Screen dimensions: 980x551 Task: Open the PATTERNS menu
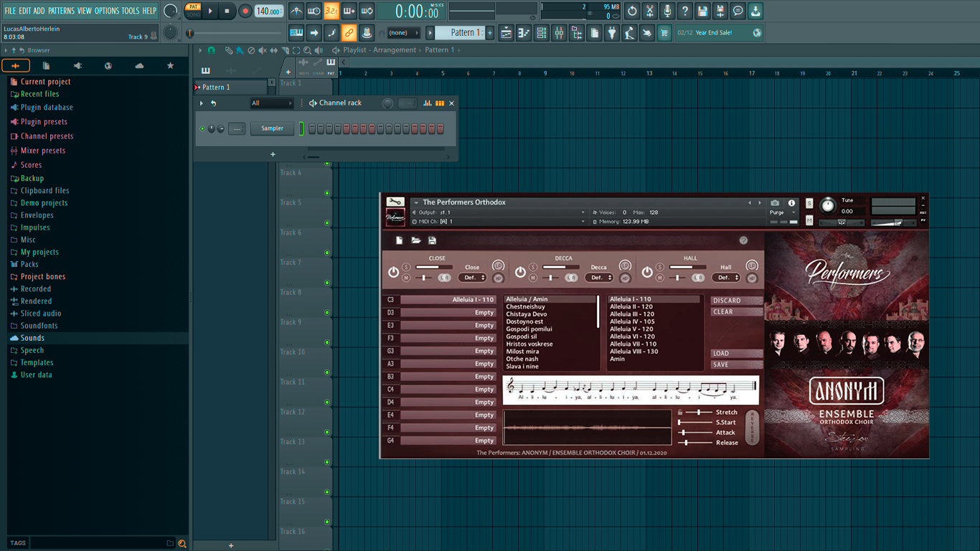(x=61, y=11)
